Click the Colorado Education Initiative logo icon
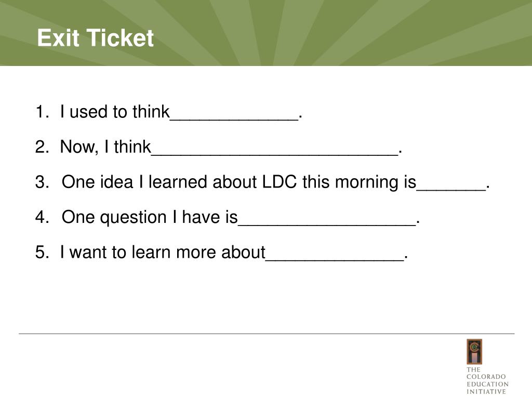This screenshot has width=532, height=399. [x=474, y=352]
